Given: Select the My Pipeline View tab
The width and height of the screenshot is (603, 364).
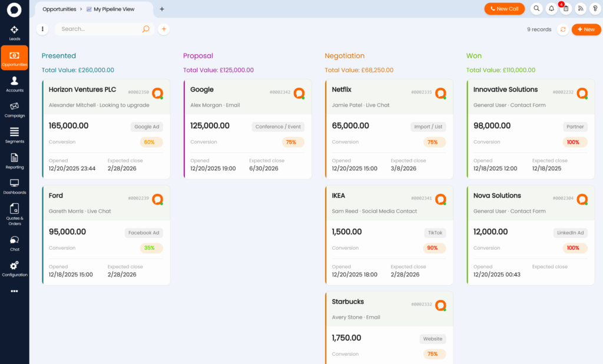Looking at the screenshot, I should [114, 9].
